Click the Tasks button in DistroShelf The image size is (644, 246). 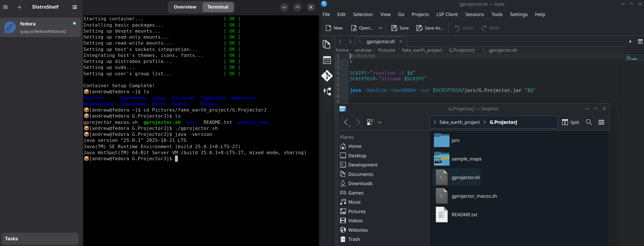click(40, 239)
